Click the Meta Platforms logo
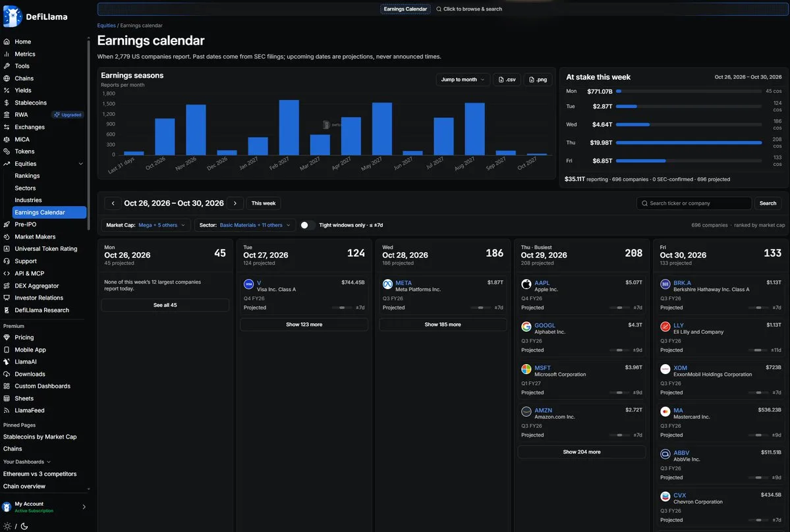The image size is (790, 532). coord(387,284)
